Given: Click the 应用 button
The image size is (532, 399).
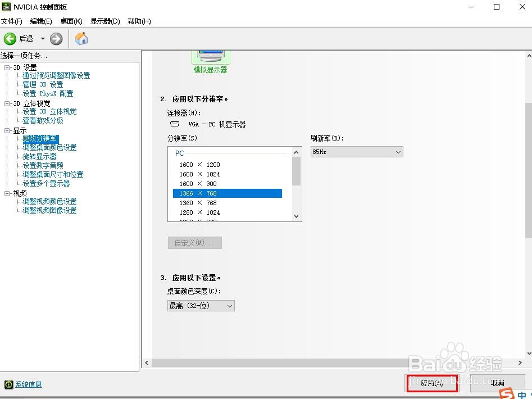Looking at the screenshot, I should (x=432, y=383).
